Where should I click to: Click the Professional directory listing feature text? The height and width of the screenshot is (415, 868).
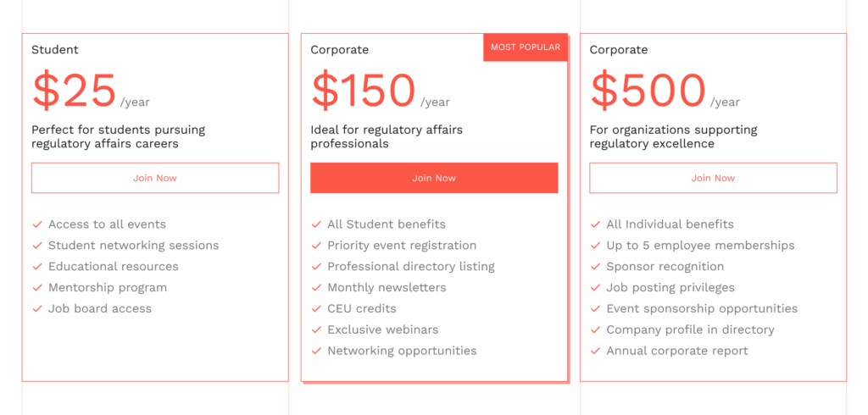[x=411, y=267]
